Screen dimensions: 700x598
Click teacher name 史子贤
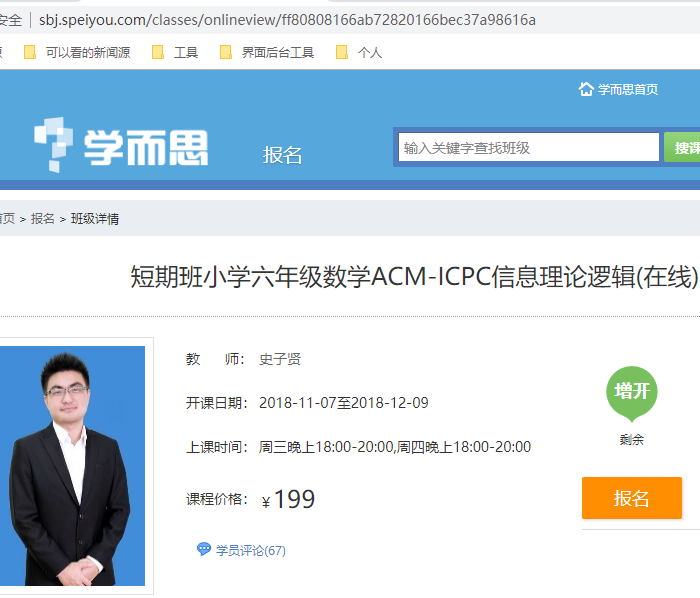(280, 359)
